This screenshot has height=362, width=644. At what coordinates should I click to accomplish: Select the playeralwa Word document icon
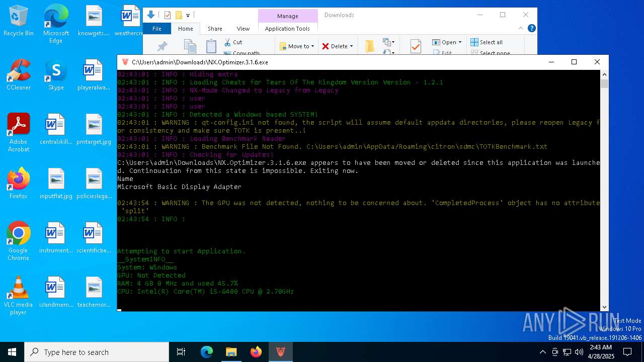click(94, 75)
